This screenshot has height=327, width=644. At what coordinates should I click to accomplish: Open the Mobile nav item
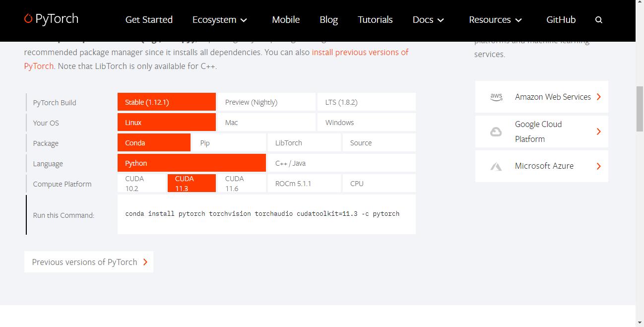pos(286,20)
